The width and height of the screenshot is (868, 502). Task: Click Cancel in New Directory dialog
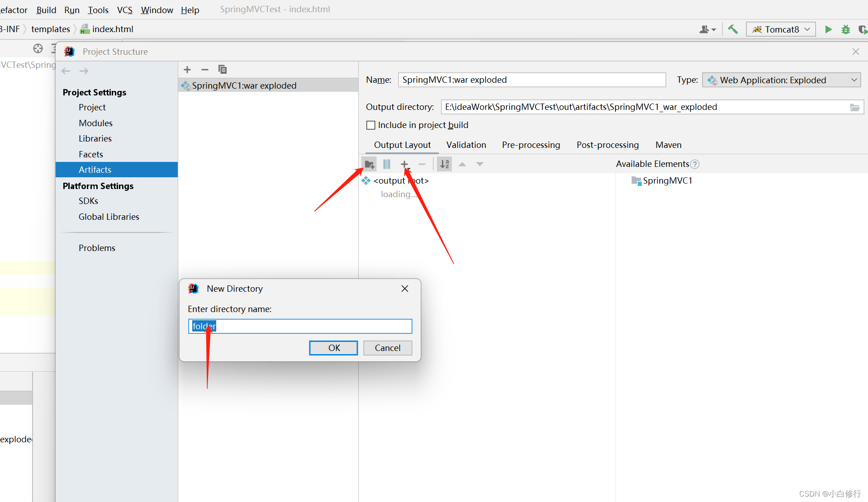[388, 348]
